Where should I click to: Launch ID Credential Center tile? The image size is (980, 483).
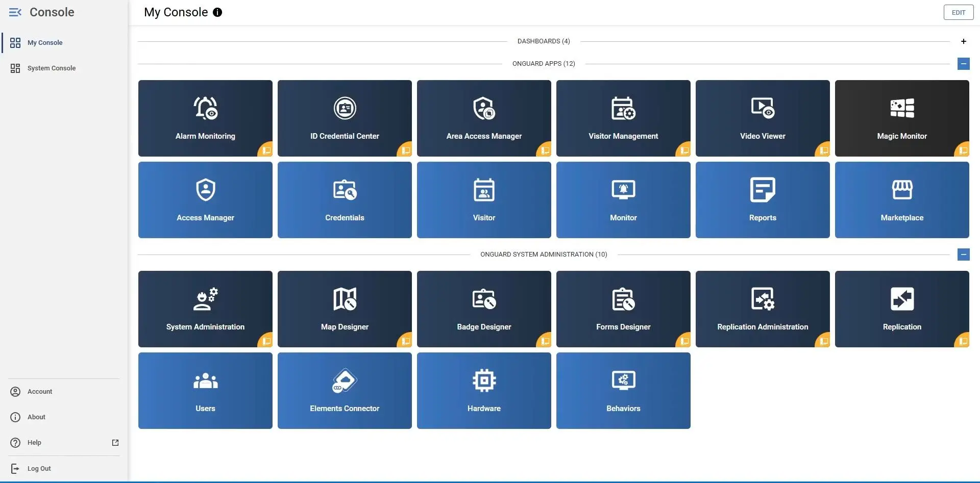(345, 118)
